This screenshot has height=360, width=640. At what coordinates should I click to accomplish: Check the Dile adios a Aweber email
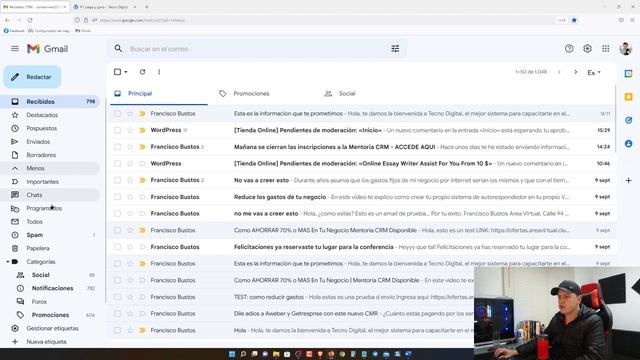(117, 313)
